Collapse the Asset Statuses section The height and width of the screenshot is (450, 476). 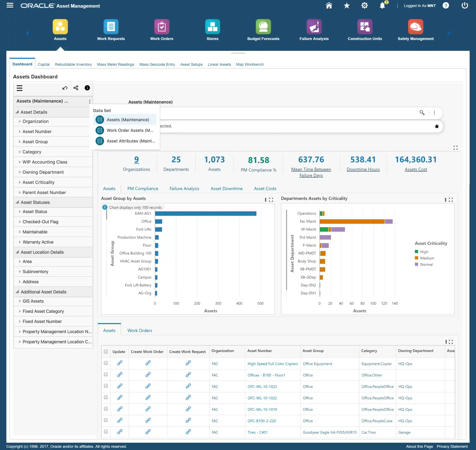(17, 202)
